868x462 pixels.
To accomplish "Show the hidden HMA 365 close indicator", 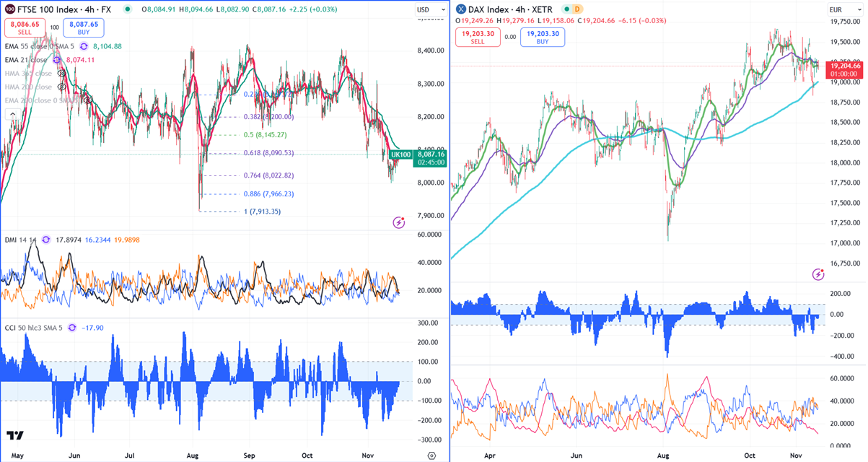I will click(62, 74).
